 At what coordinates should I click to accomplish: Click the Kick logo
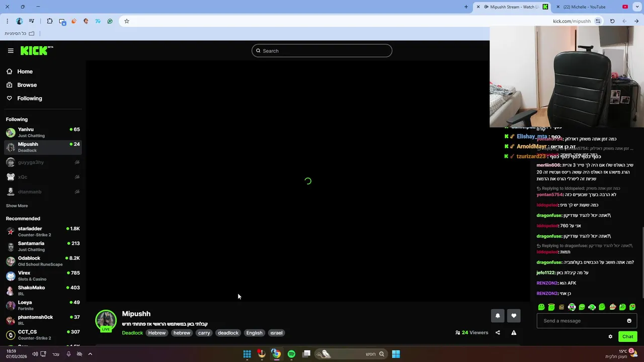(36, 50)
